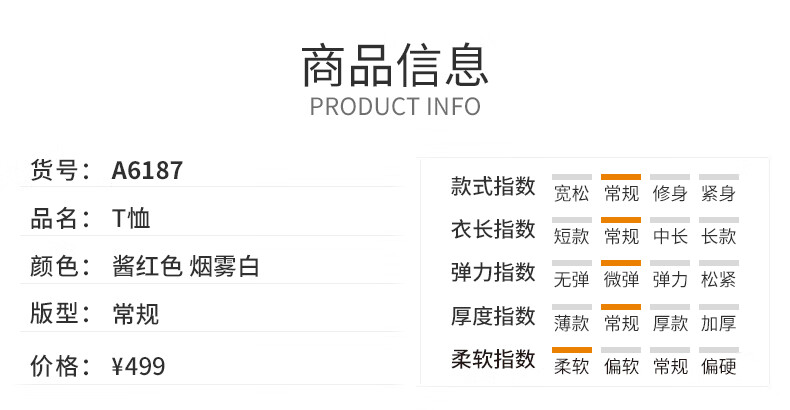Click the highlighted 柔软 softness option

[x=571, y=366]
